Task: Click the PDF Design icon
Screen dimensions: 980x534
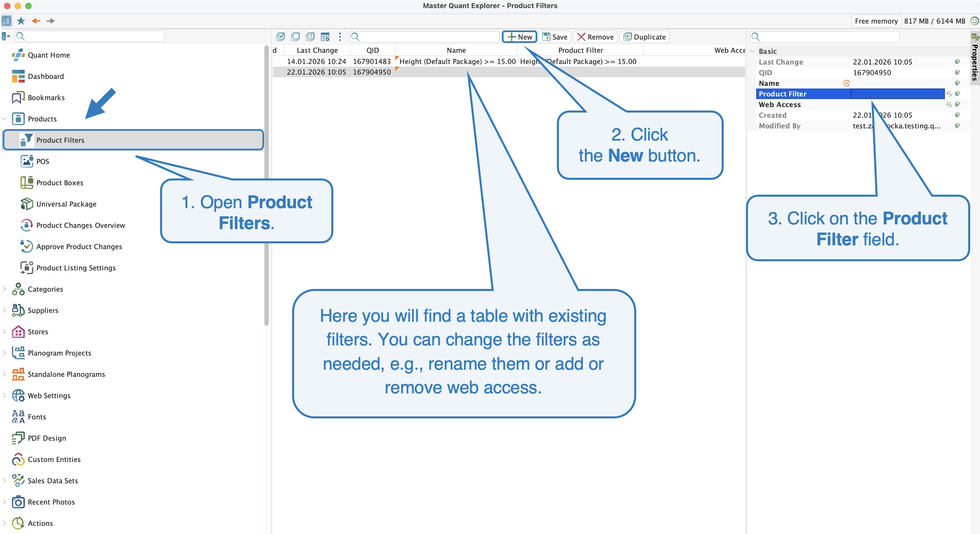Action: click(x=18, y=438)
